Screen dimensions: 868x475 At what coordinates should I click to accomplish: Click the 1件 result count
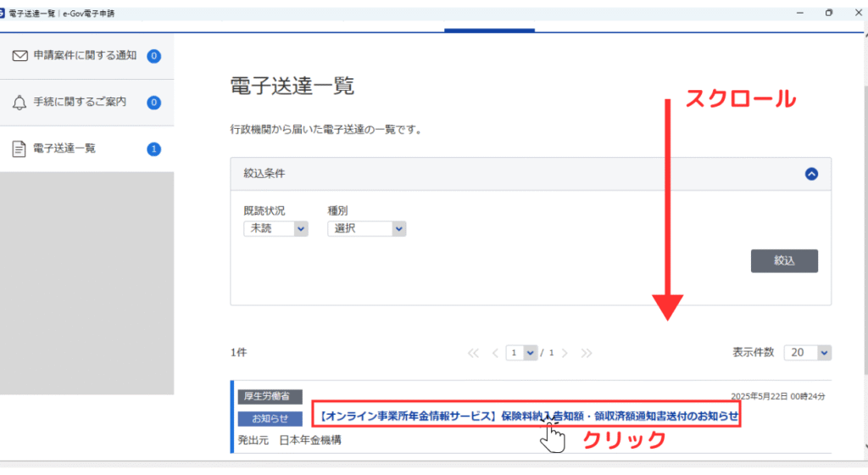tap(238, 353)
